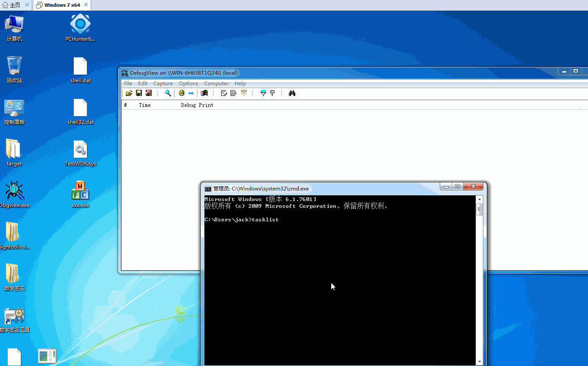
Task: Click the cmd.exe title bar system icon
Action: point(208,189)
